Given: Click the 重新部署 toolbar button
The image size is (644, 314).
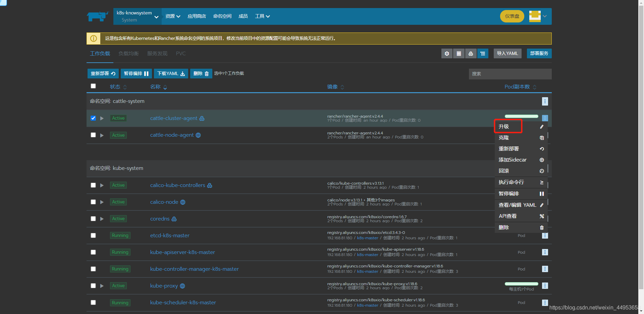Looking at the screenshot, I should tap(103, 73).
